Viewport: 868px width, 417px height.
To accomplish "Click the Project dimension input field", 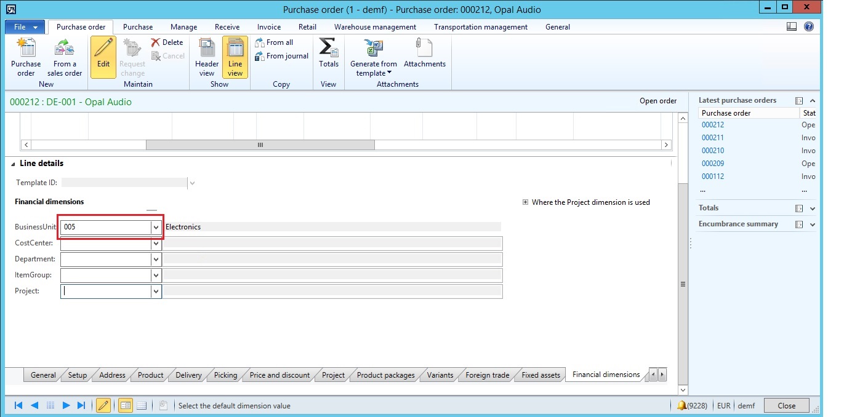I will [106, 292].
